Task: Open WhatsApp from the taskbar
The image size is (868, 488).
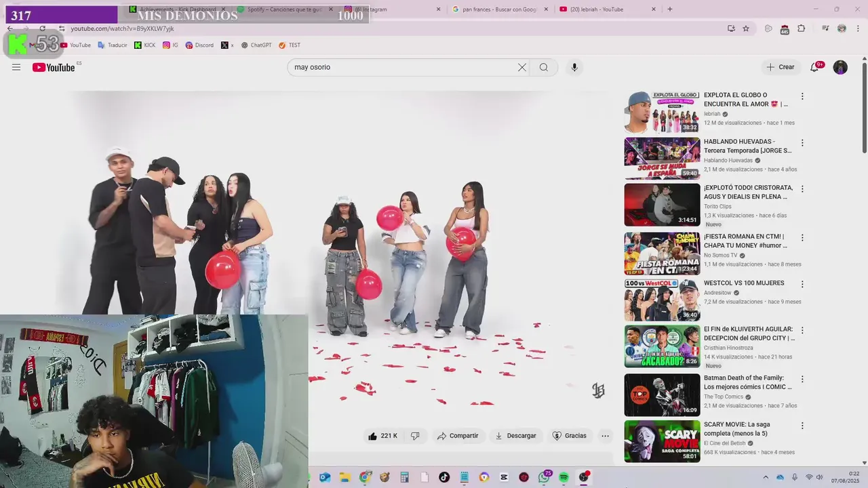Action: click(544, 477)
